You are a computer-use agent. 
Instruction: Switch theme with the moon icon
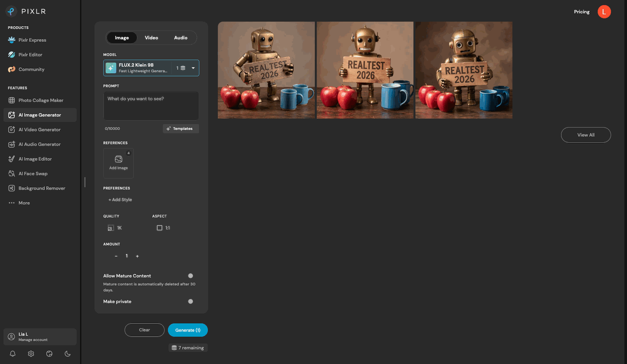(x=67, y=354)
